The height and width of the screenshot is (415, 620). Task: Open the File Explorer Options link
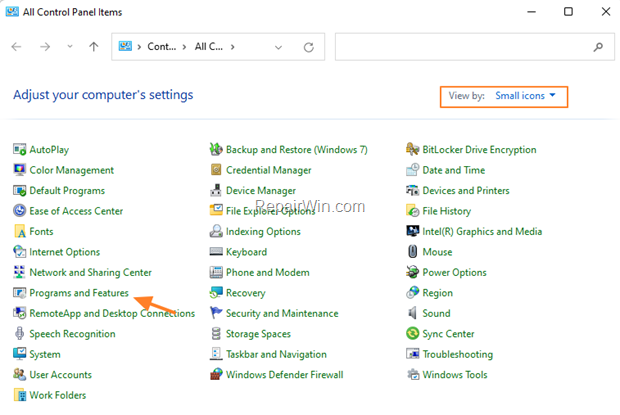[x=270, y=211]
